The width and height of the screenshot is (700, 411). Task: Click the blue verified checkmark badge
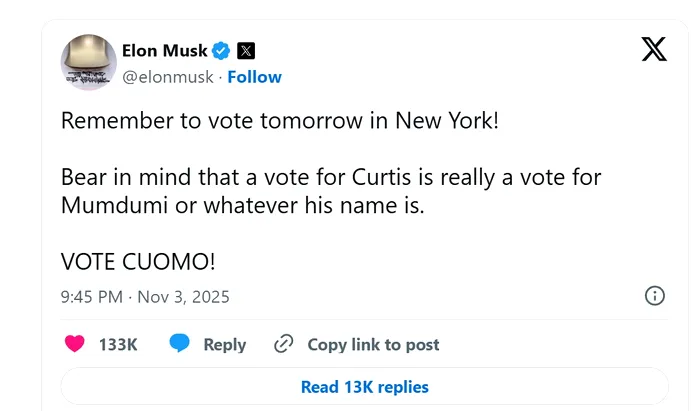point(222,51)
